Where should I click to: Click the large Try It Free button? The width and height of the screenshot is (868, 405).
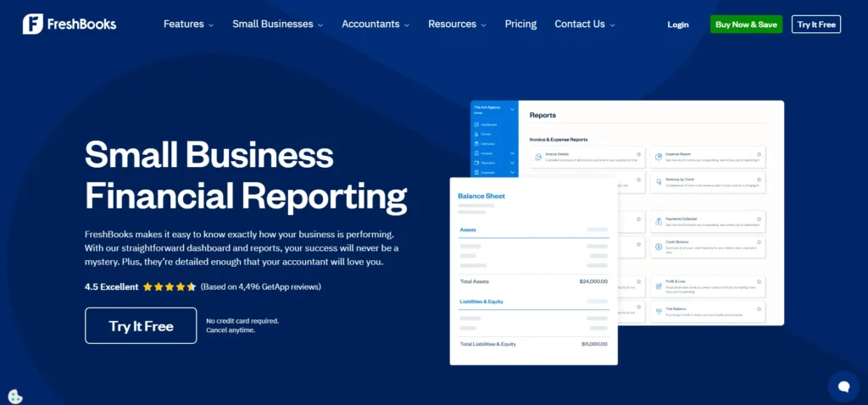pos(141,326)
